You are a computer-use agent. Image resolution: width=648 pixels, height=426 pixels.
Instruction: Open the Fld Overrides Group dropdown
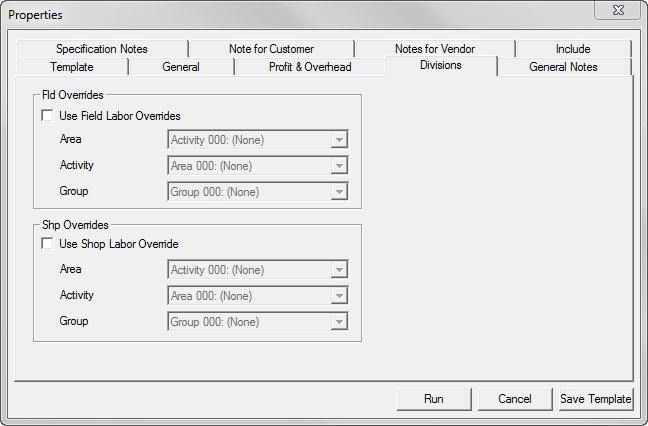point(258,192)
